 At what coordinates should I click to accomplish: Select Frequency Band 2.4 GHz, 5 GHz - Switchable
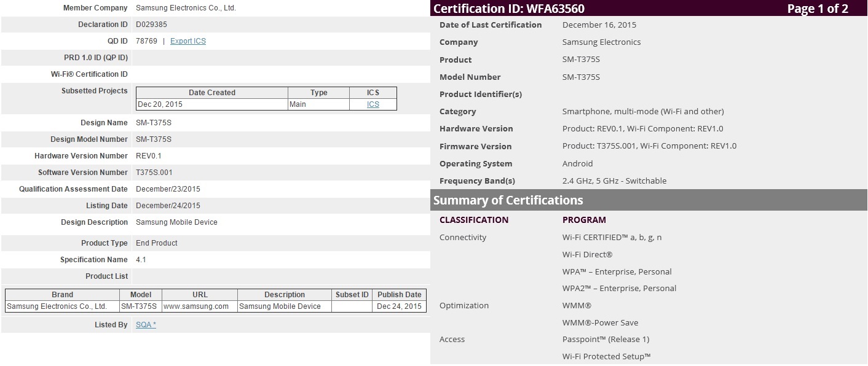[x=614, y=181]
